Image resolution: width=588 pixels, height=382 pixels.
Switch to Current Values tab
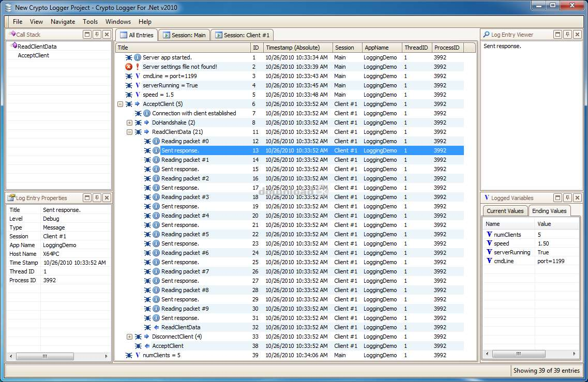click(x=505, y=211)
